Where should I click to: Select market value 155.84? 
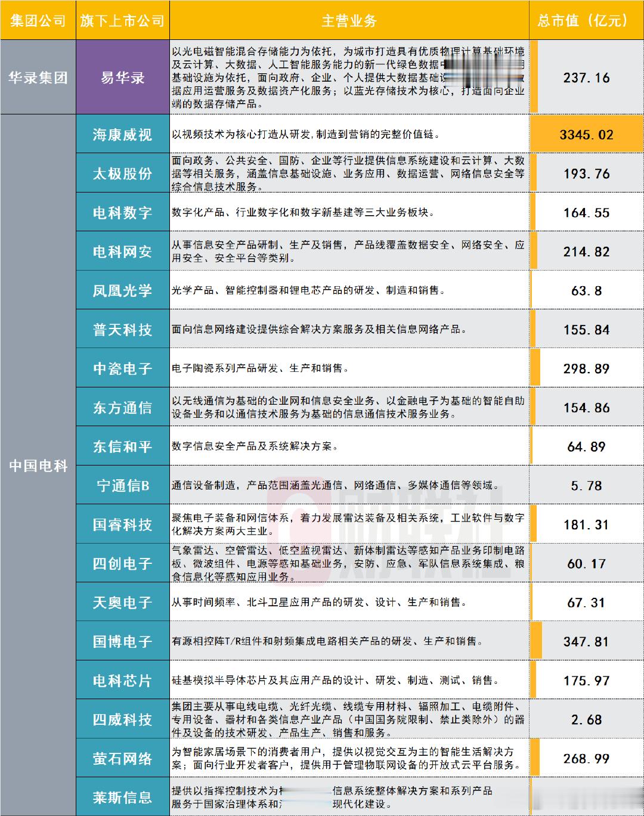[587, 330]
